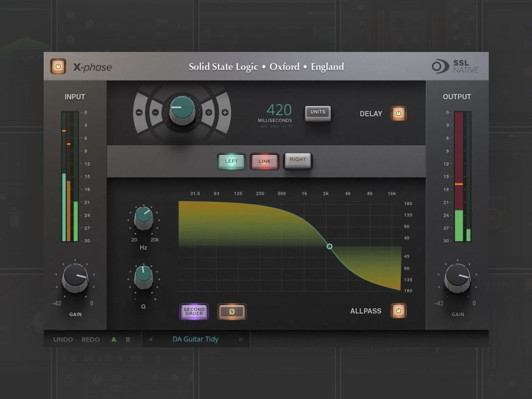Enable the LEFT channel button

click(x=231, y=161)
